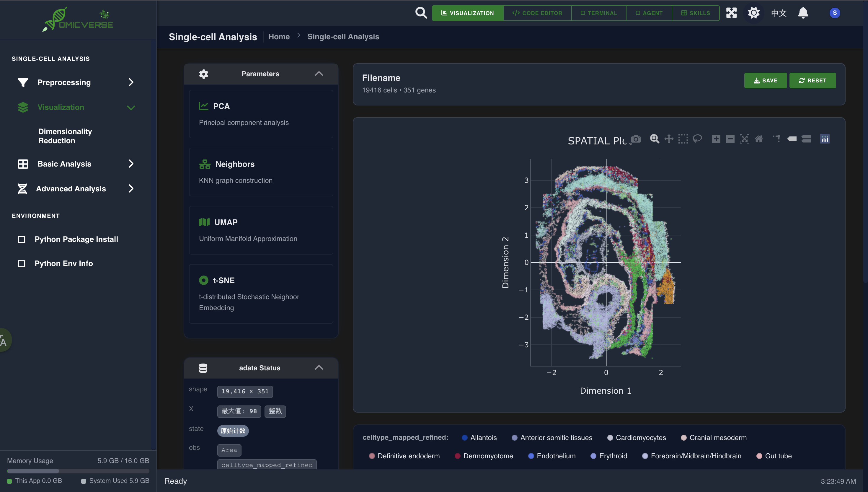Reset plot axes with home icon
Viewport: 868px width, 492px height.
[758, 139]
